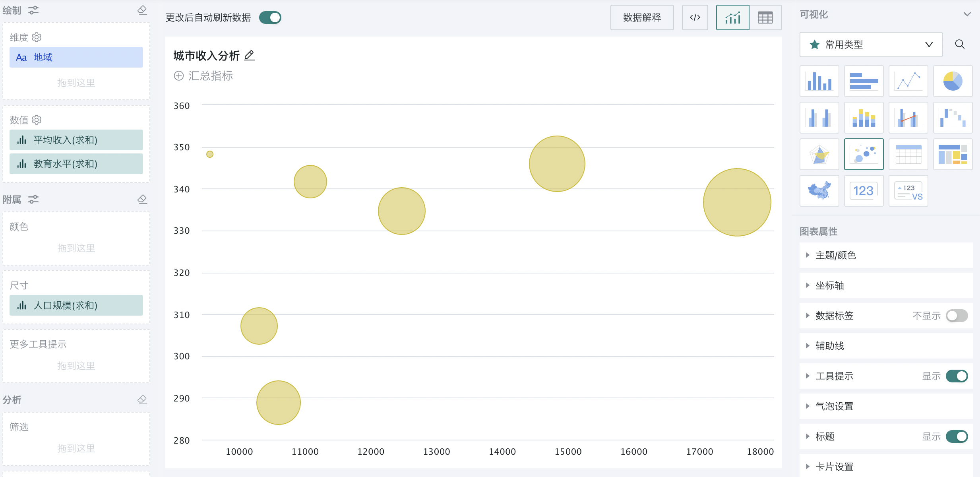Clear the 绘制 section with eraser icon
The image size is (980, 477).
coord(142,10)
